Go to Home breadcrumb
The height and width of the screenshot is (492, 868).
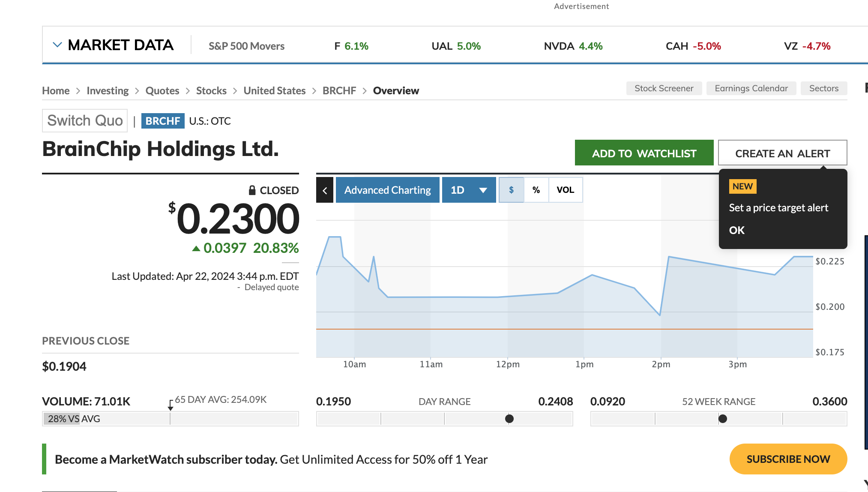56,90
